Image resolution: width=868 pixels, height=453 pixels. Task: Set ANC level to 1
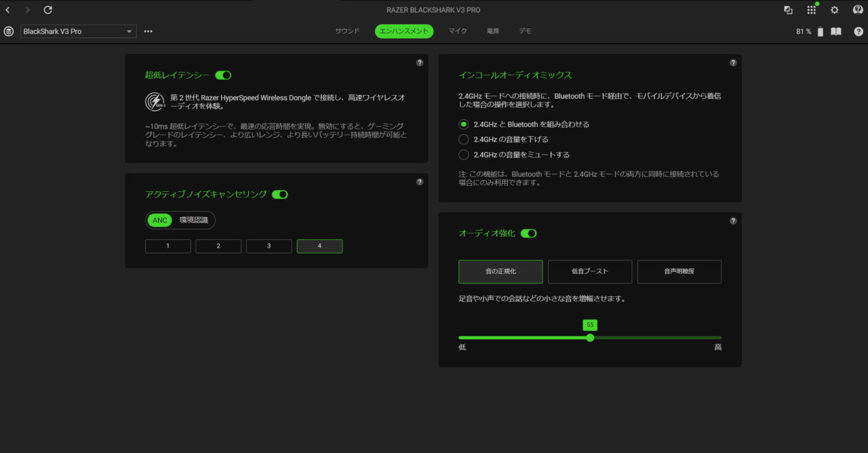tap(168, 246)
